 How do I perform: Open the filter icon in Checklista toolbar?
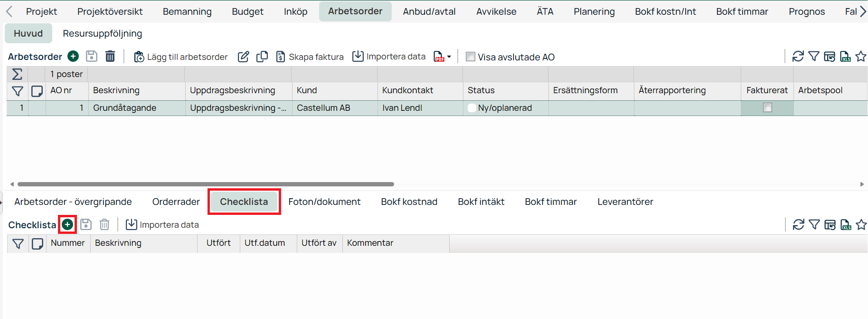point(814,224)
